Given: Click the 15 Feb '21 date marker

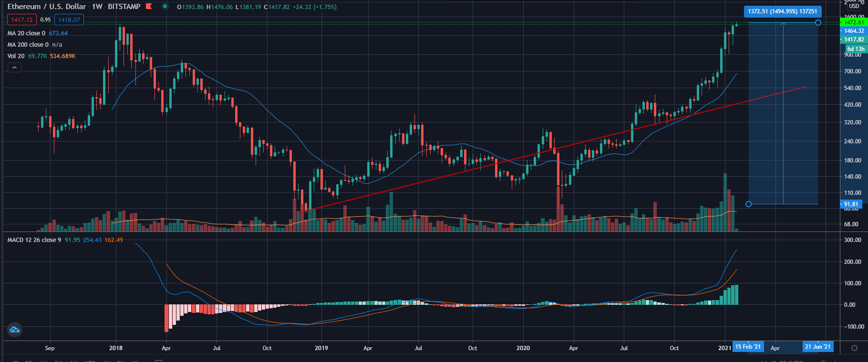Looking at the screenshot, I should click(748, 347).
